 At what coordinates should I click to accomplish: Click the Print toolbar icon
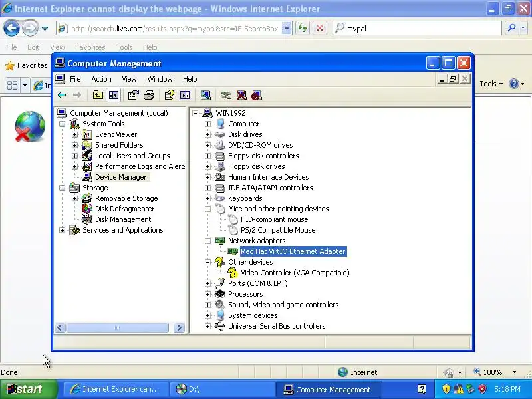149,95
